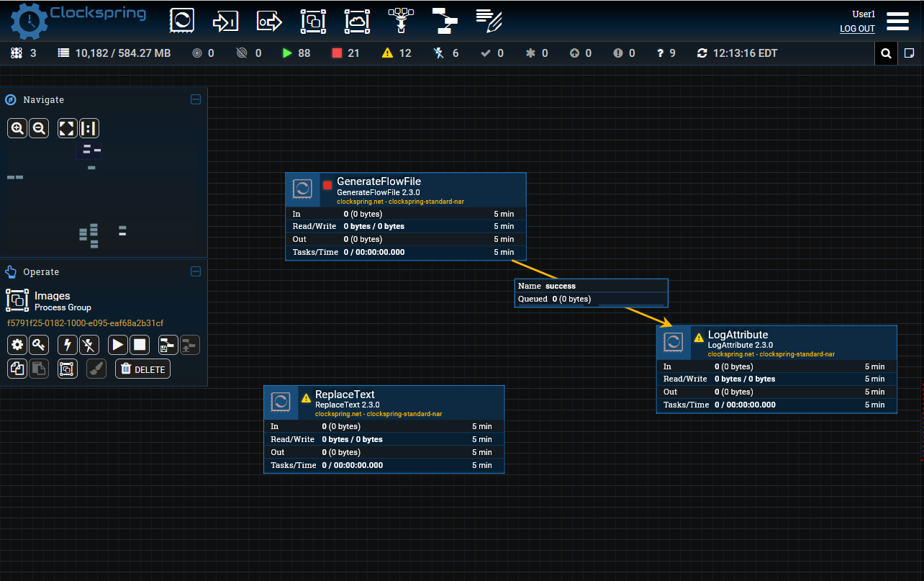Open the bulletin board icon
This screenshot has width=924, height=581.
[909, 53]
